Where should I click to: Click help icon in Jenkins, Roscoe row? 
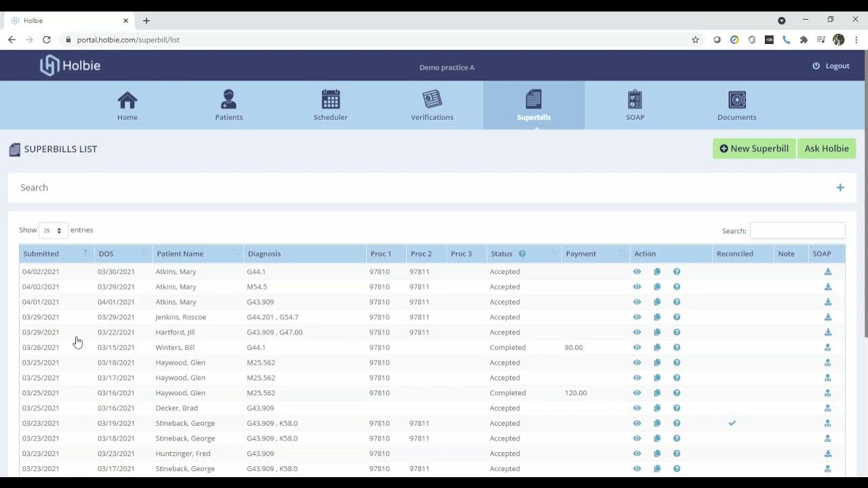click(677, 317)
